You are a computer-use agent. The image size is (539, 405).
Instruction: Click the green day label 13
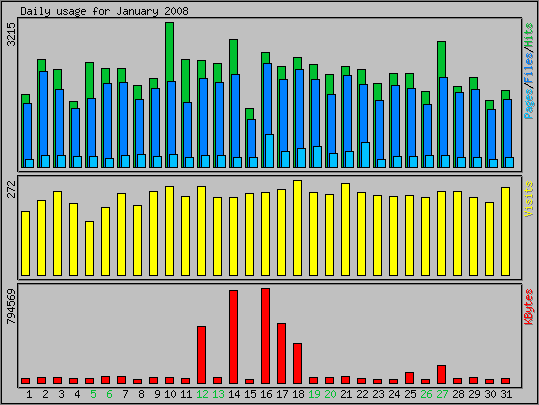[218, 394]
